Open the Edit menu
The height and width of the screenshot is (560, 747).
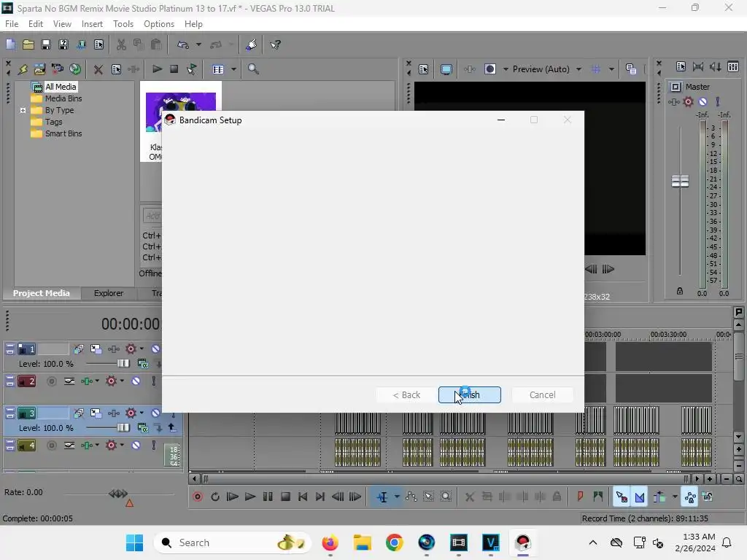[x=35, y=24]
